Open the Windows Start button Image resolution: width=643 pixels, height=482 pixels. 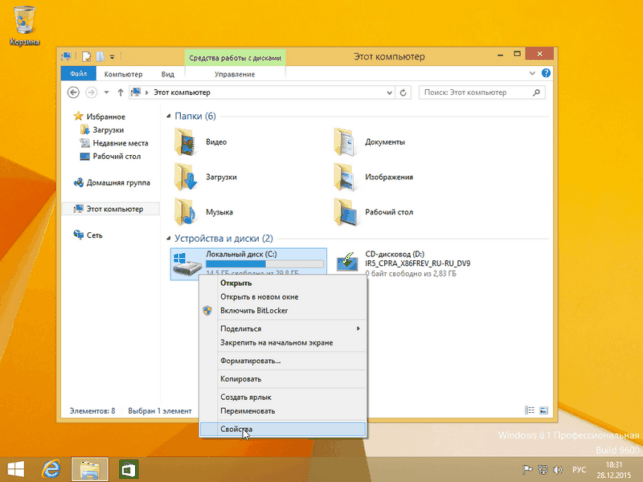coord(16,469)
